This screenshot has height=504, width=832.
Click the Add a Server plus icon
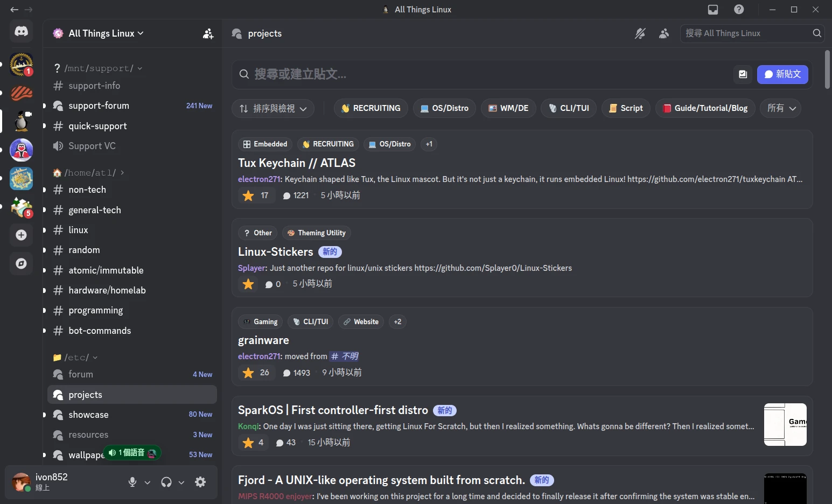(x=21, y=235)
